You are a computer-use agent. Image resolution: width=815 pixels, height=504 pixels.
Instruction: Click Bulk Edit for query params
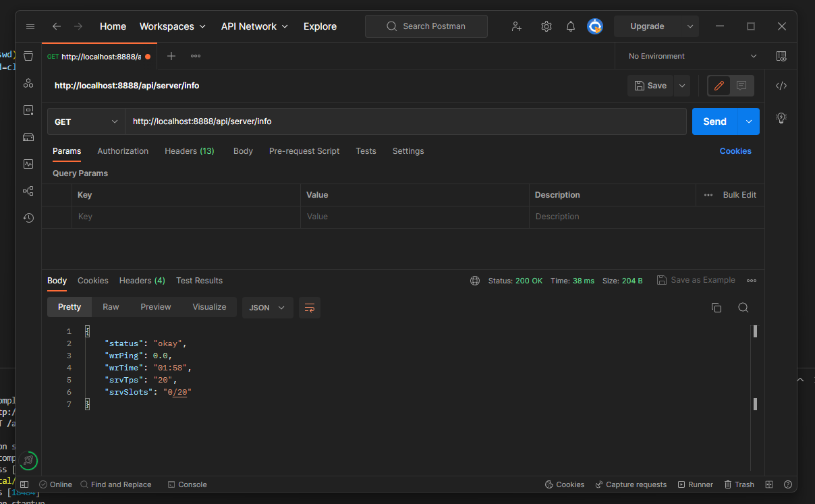pyautogui.click(x=739, y=195)
